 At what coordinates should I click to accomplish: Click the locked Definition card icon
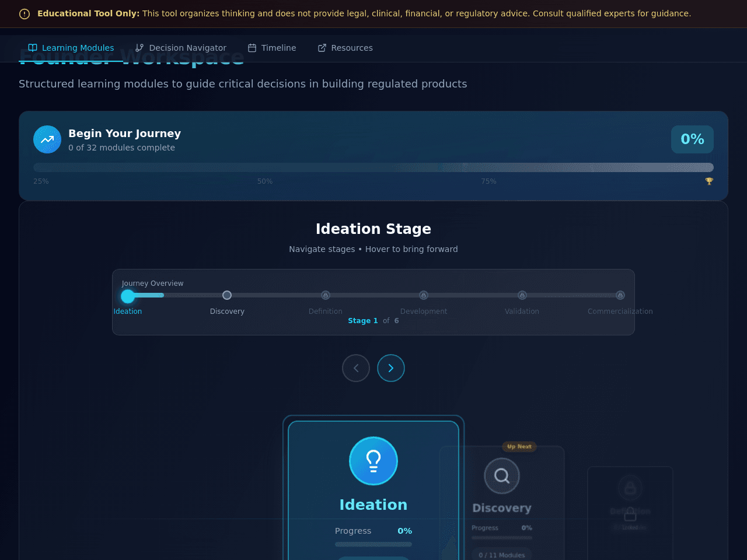pos(630,488)
